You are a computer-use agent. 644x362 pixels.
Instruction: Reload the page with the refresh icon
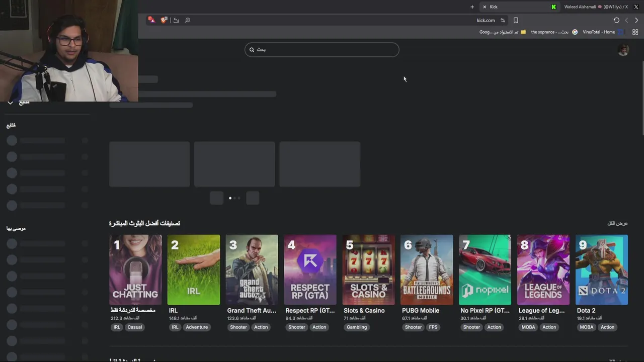coord(616,20)
